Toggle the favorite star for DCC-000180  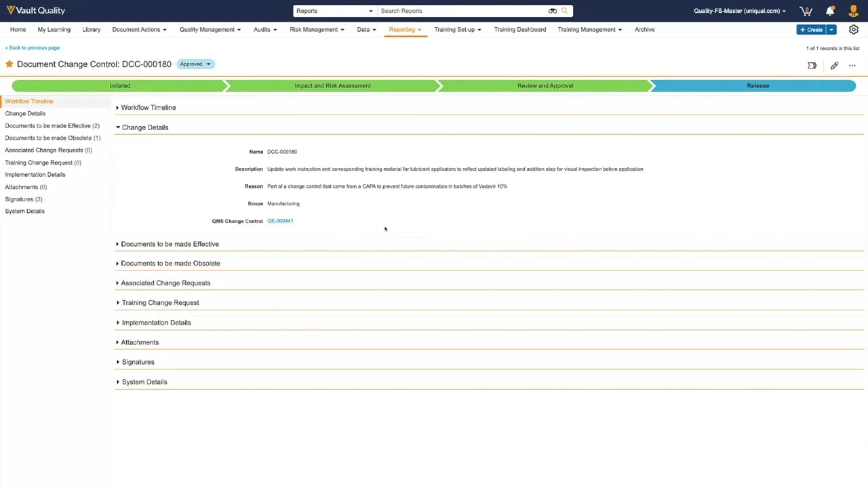point(9,64)
